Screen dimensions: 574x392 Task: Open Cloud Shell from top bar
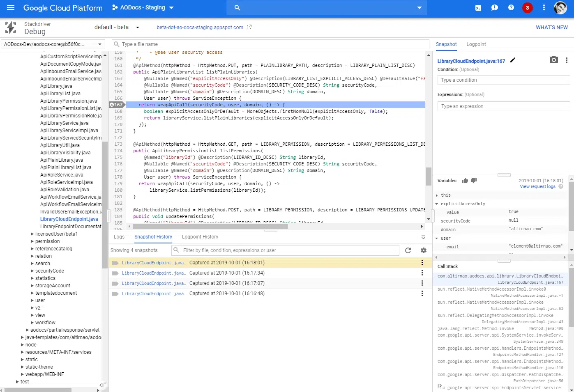coord(478,7)
